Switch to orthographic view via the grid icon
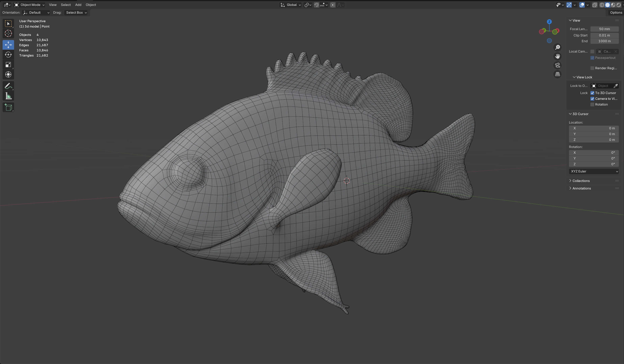Viewport: 624px width, 364px height. (x=557, y=74)
